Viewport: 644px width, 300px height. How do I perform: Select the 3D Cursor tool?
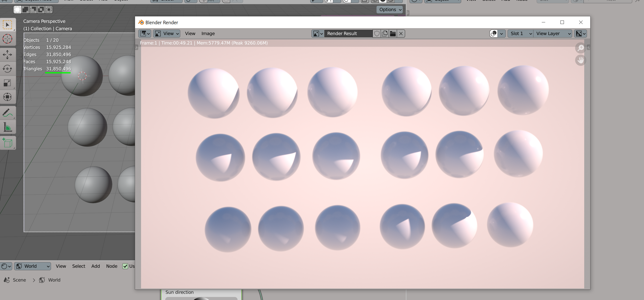point(7,39)
